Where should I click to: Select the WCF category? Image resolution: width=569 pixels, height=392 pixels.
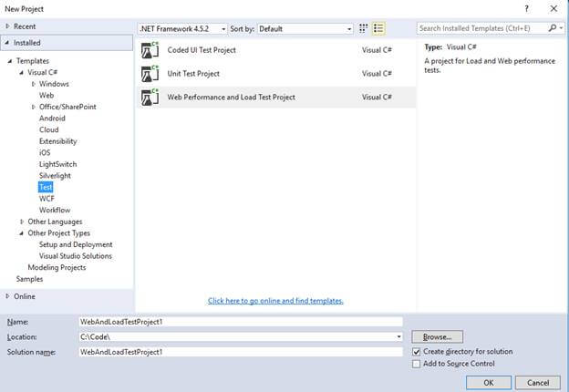tap(47, 199)
